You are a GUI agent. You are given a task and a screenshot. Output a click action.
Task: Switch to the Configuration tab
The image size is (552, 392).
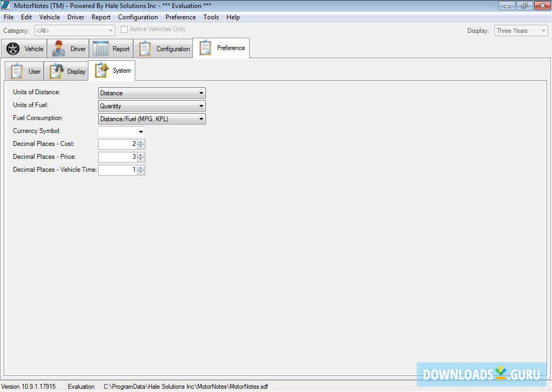click(x=163, y=49)
